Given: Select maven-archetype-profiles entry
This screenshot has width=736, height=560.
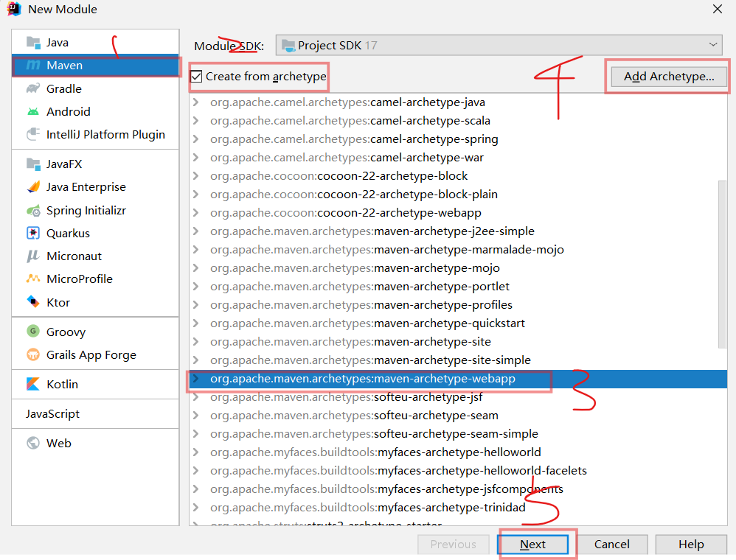Looking at the screenshot, I should pos(361,305).
